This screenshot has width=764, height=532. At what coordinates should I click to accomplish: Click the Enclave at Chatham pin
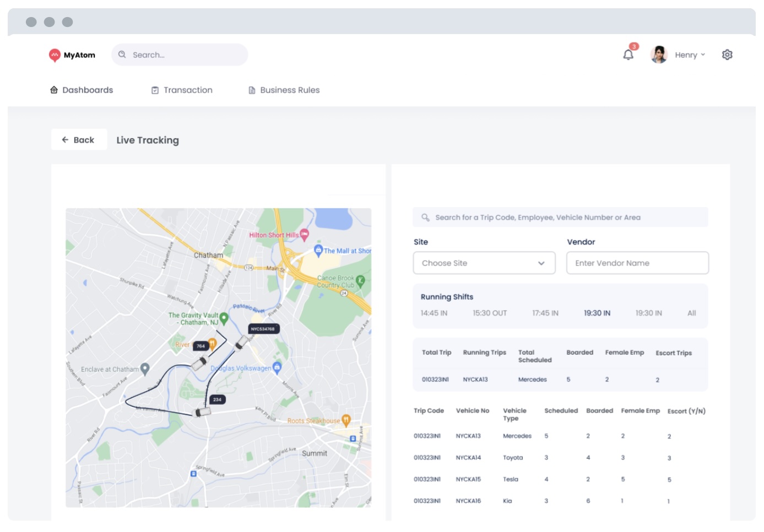coord(145,369)
